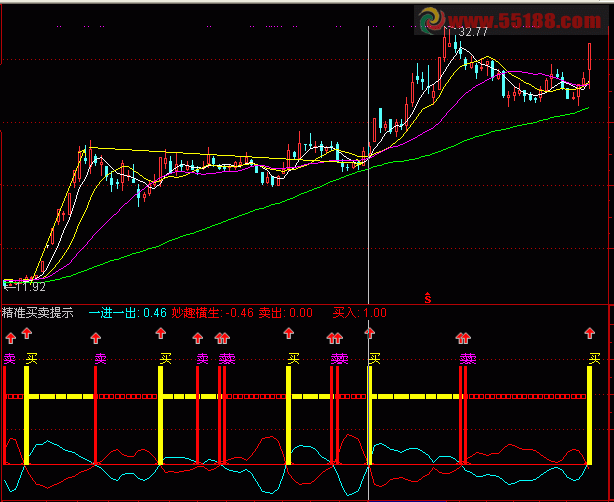Click the 卖出: 0.00 indicator value
Screen dimensions: 614x502
pyautogui.click(x=285, y=313)
